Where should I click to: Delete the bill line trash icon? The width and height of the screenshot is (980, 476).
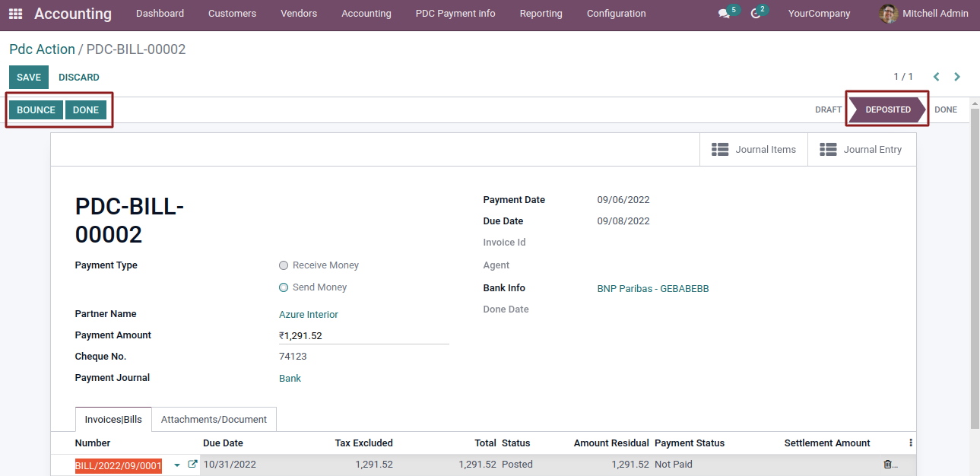click(x=887, y=464)
